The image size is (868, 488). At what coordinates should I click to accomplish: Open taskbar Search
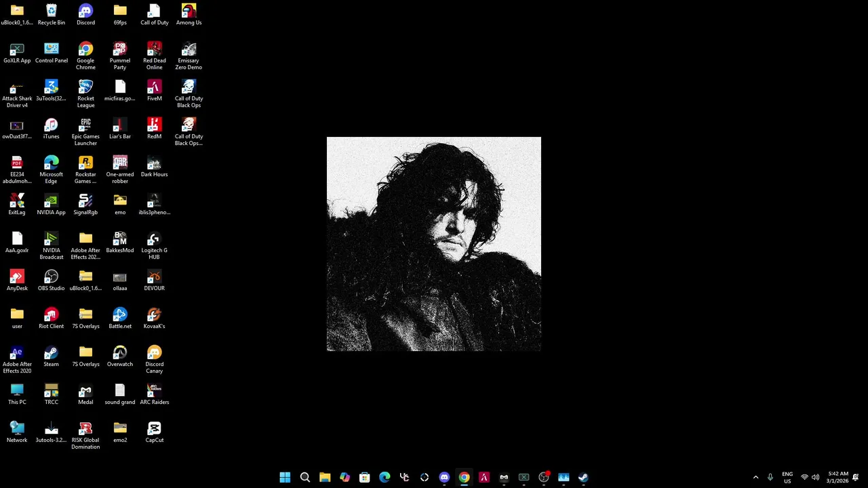pyautogui.click(x=305, y=477)
